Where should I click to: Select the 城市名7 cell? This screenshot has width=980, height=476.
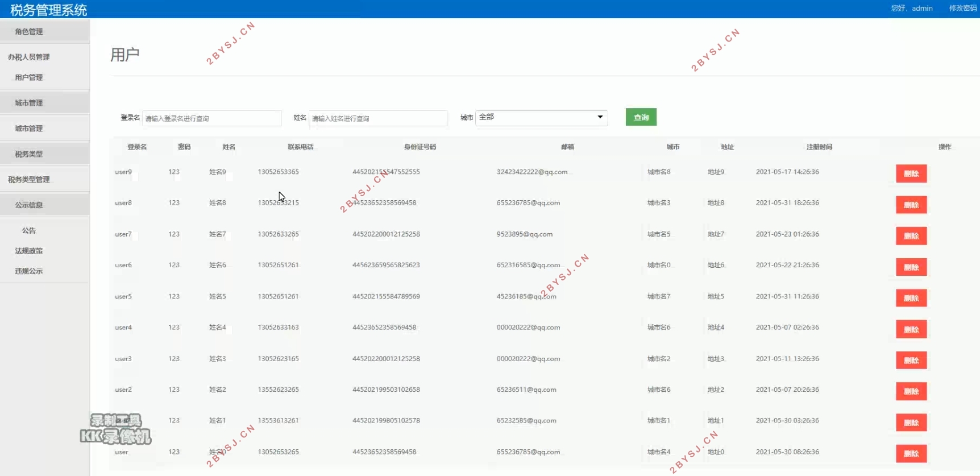pyautogui.click(x=659, y=296)
